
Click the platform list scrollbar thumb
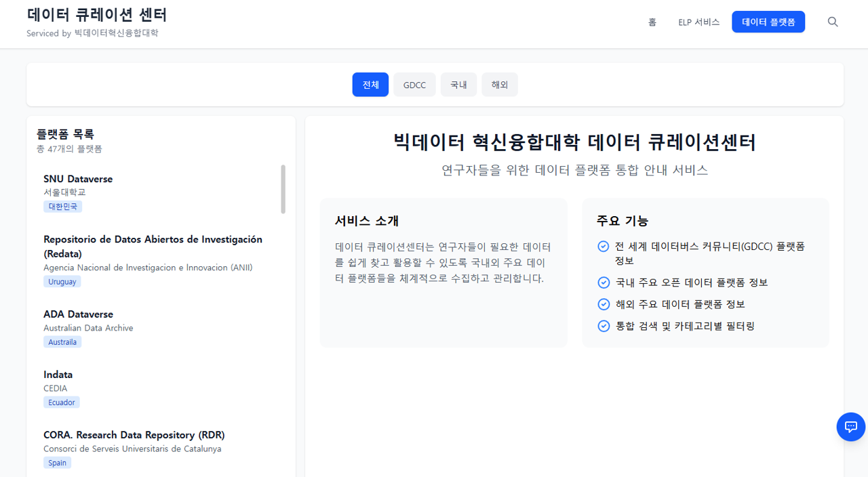[283, 189]
